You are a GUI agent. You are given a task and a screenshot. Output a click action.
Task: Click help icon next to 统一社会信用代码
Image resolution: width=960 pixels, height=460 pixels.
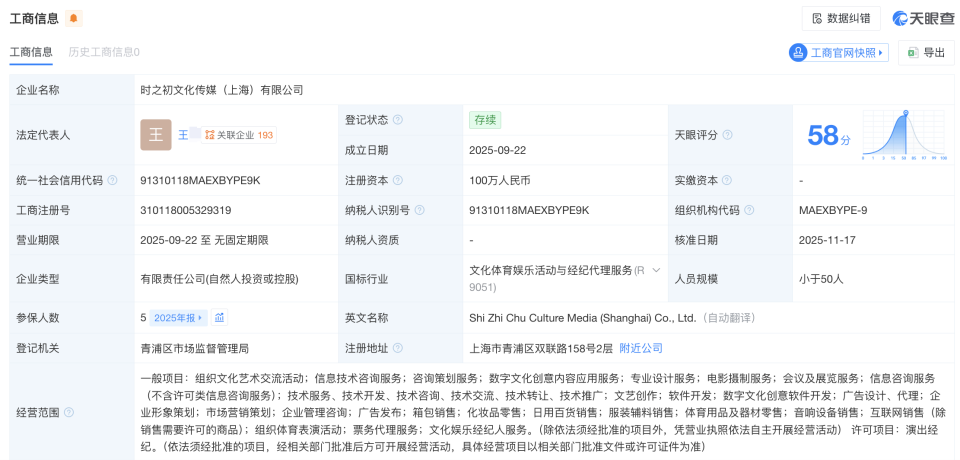pyautogui.click(x=113, y=181)
